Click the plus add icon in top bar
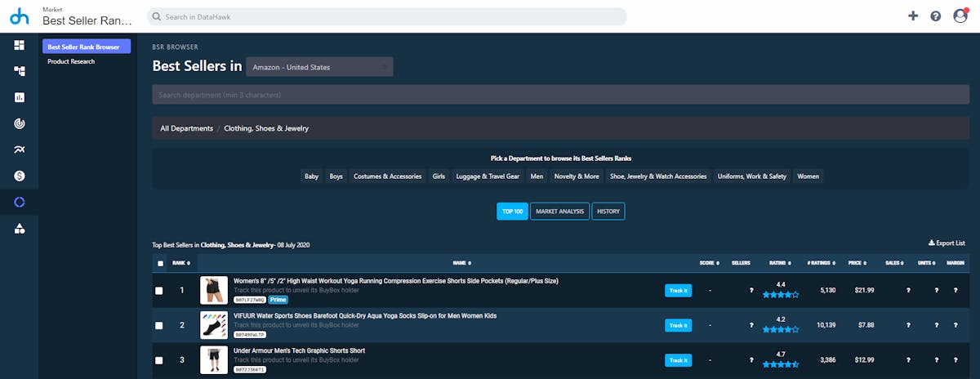This screenshot has width=980, height=379. coord(913,16)
